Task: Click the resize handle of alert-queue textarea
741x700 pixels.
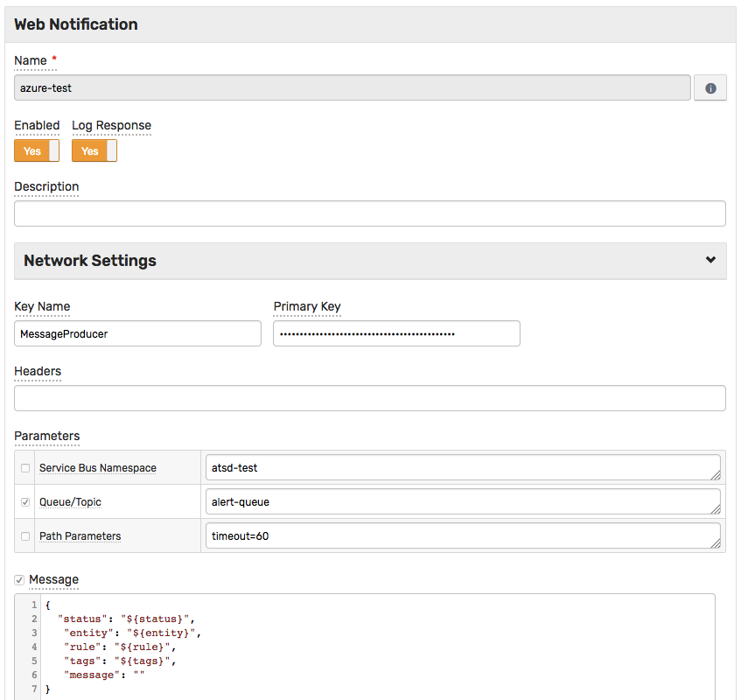Action: [716, 509]
